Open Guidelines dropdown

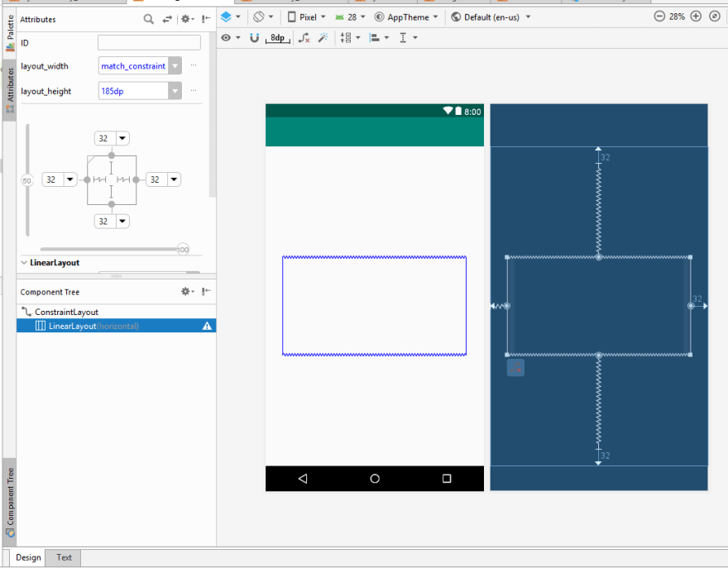(x=408, y=37)
